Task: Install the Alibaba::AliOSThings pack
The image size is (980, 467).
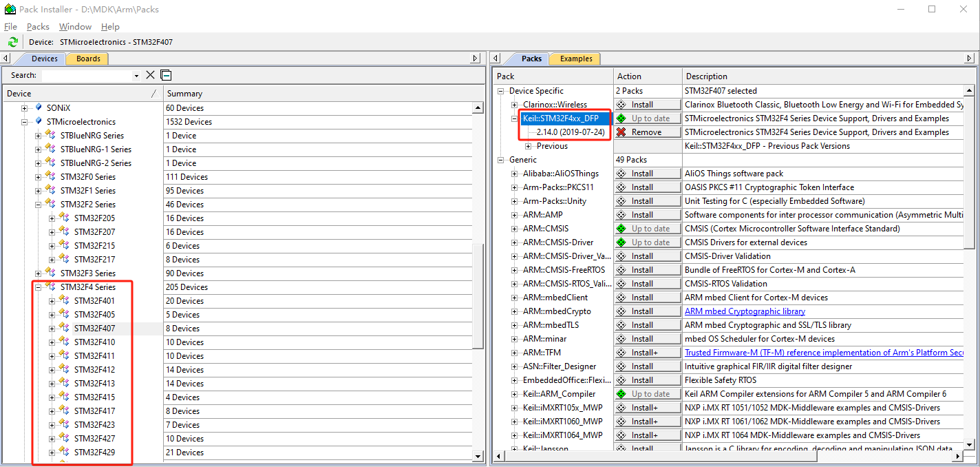Action: (647, 174)
